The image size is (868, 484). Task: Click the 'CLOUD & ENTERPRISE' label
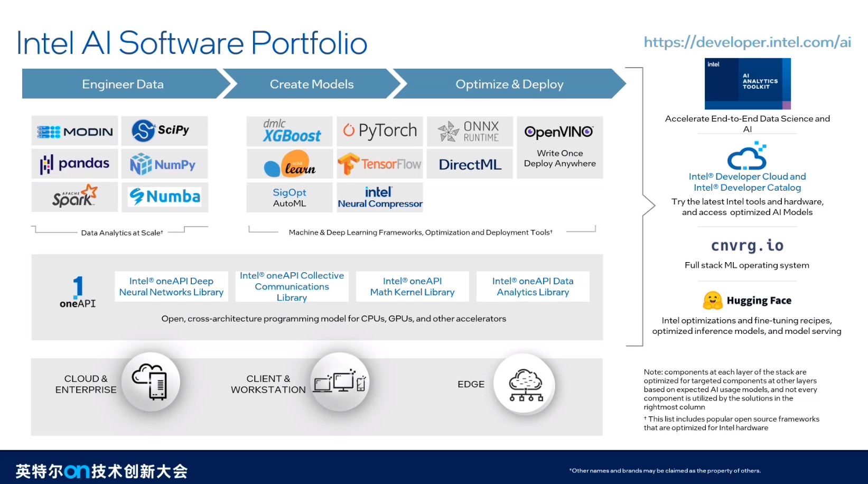(x=86, y=384)
